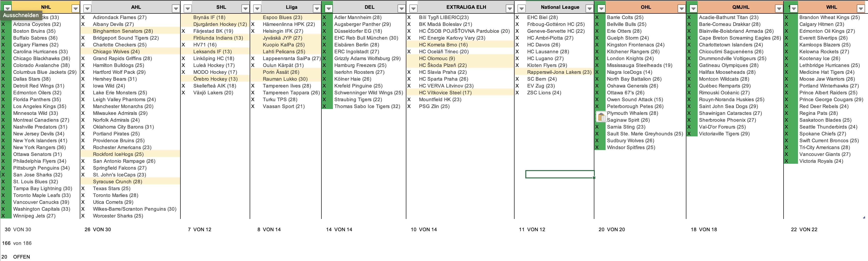The image size is (868, 261).
Task: Select the NHL header label
Action: click(46, 7)
